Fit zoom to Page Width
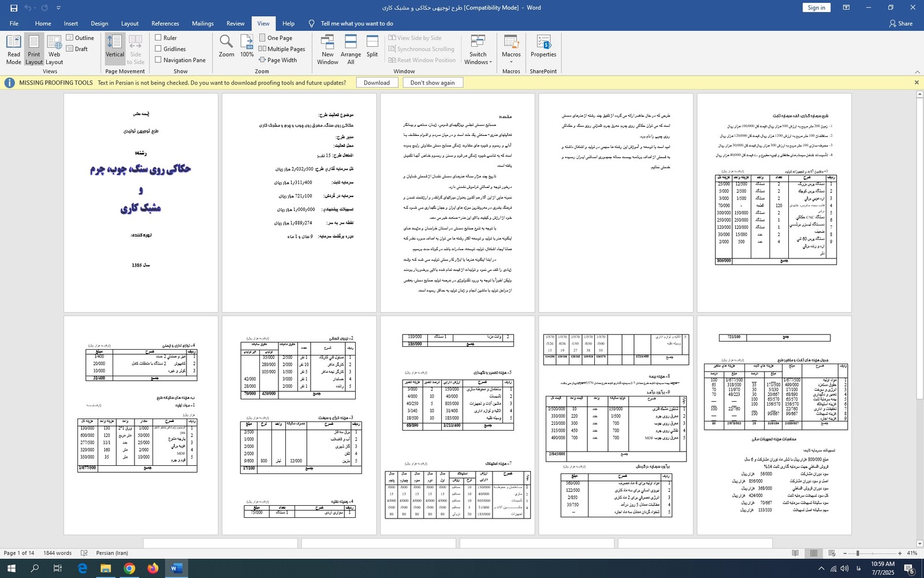The height and width of the screenshot is (578, 924). click(x=278, y=60)
